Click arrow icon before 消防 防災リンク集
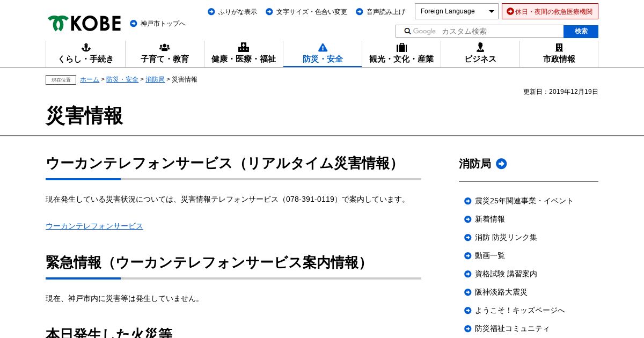The height and width of the screenshot is (338, 644). click(x=468, y=238)
